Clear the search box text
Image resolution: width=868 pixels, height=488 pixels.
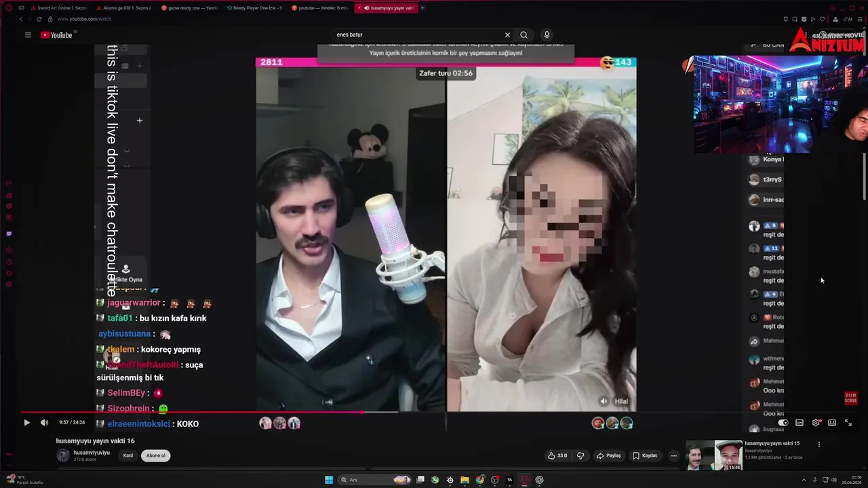[507, 35]
